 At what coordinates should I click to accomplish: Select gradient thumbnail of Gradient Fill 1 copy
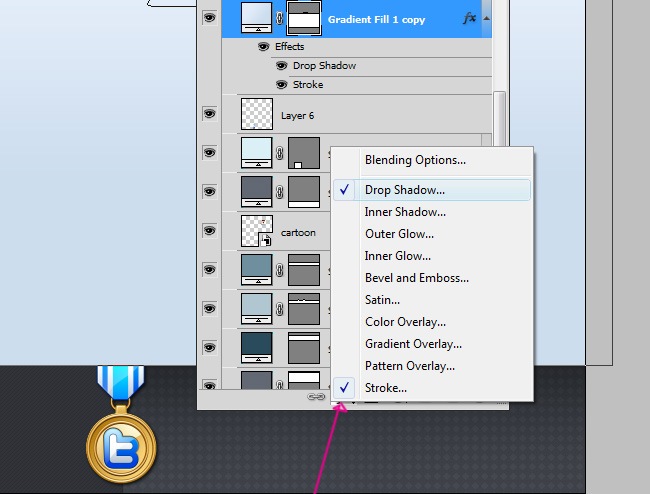click(x=257, y=17)
